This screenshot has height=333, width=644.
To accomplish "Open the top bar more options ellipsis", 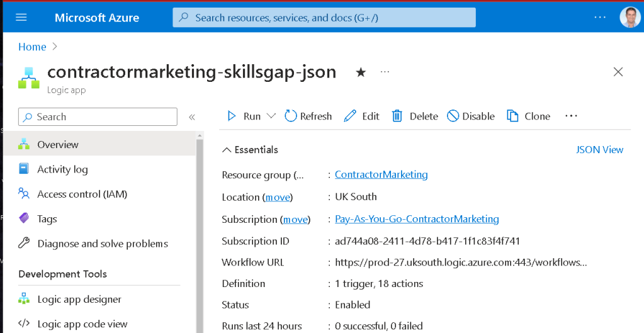I will (600, 17).
